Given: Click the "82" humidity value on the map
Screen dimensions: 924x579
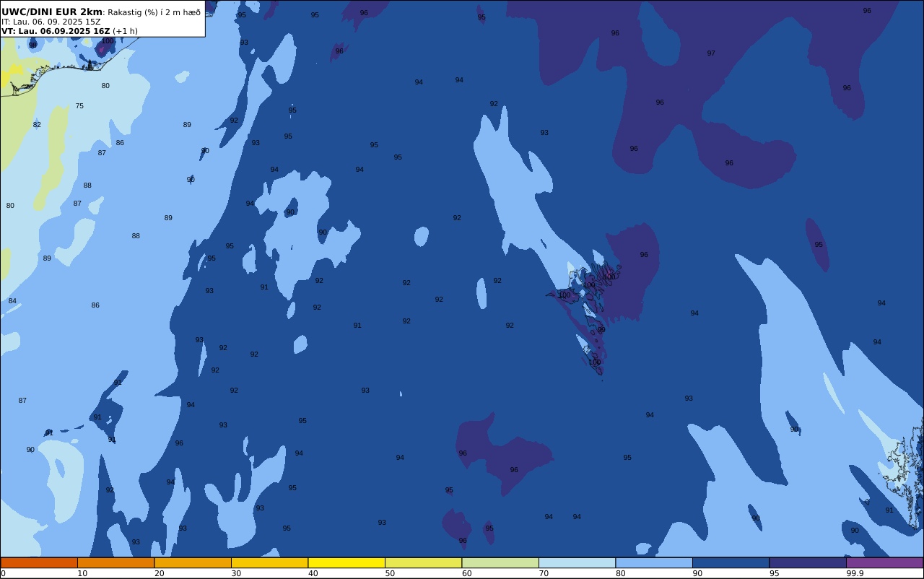Looking at the screenshot, I should coord(37,125).
